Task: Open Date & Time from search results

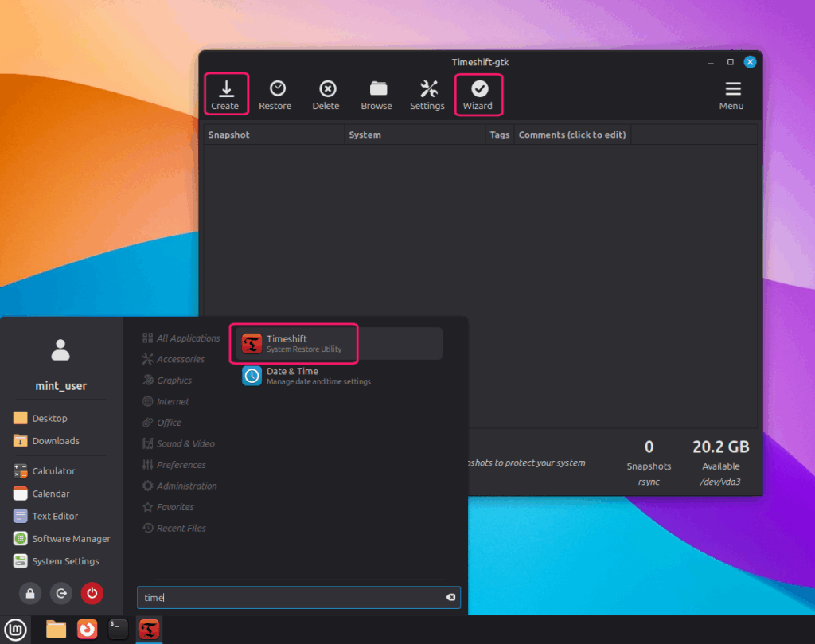Action: (337, 376)
